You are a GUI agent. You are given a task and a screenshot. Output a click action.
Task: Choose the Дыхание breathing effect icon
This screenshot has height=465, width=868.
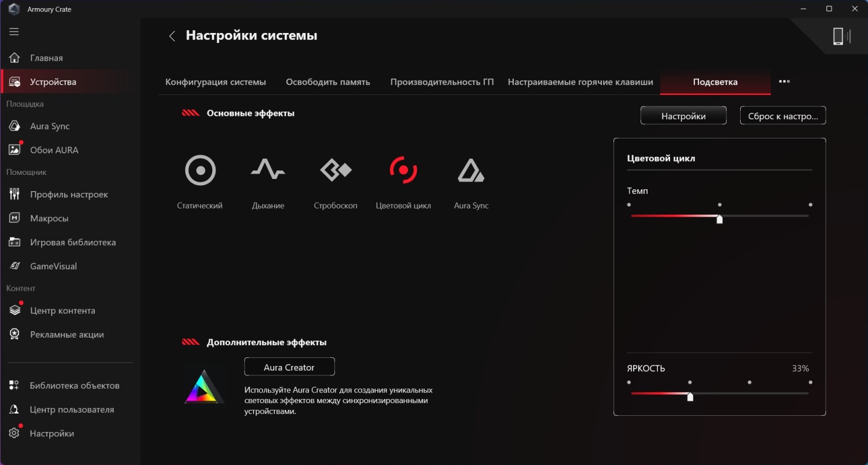268,170
